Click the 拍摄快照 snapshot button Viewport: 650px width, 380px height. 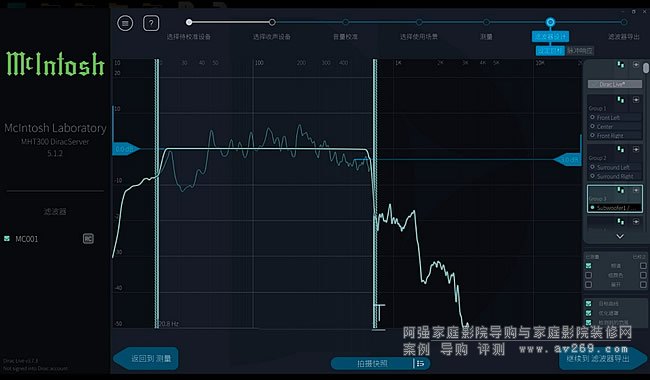372,363
